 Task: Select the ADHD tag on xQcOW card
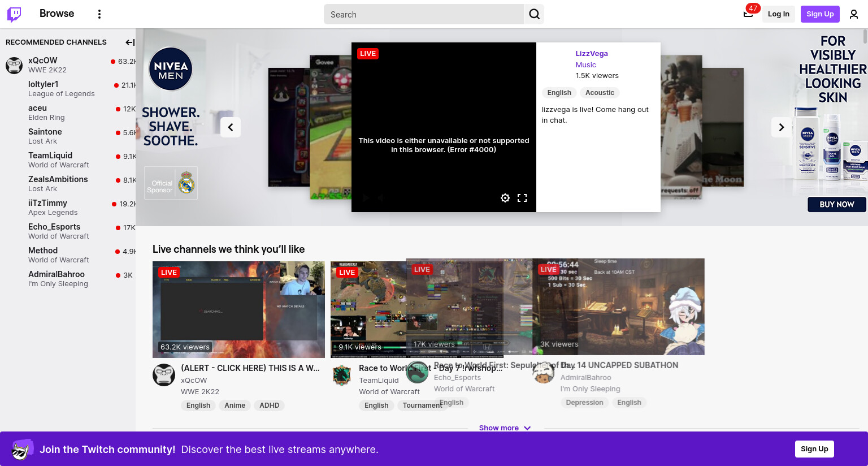(269, 405)
